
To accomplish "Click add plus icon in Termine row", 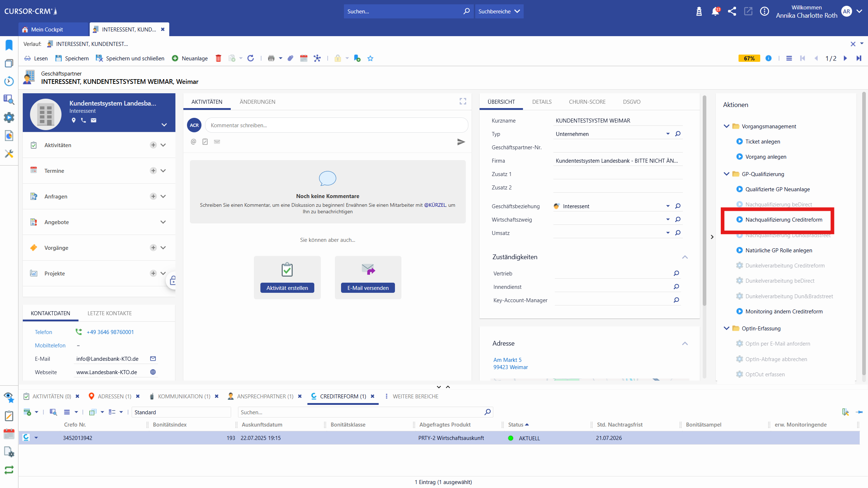I will tap(153, 171).
